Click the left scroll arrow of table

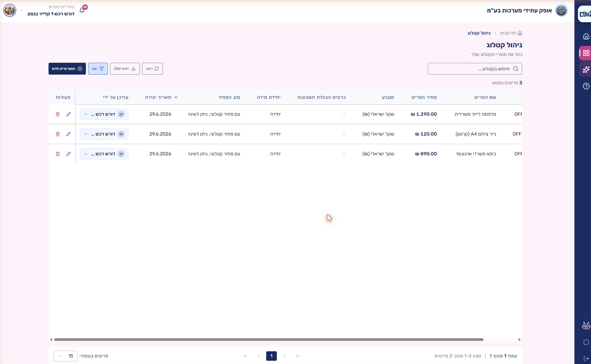(x=51, y=339)
